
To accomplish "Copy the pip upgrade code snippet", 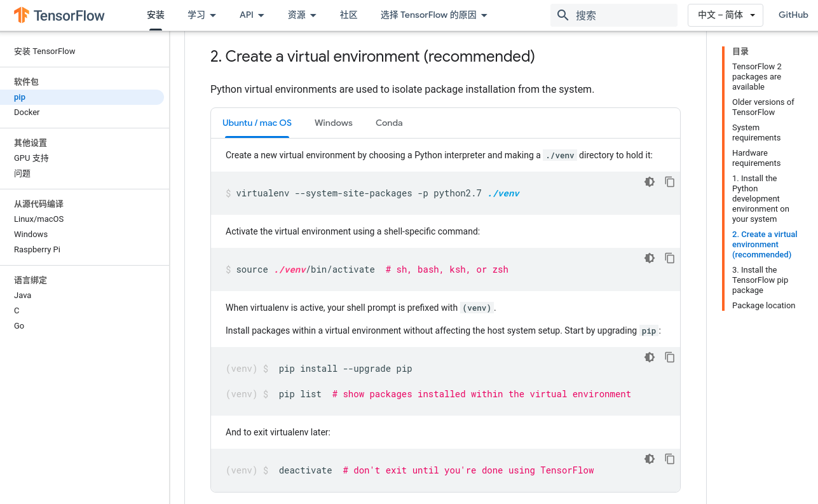I will (669, 357).
